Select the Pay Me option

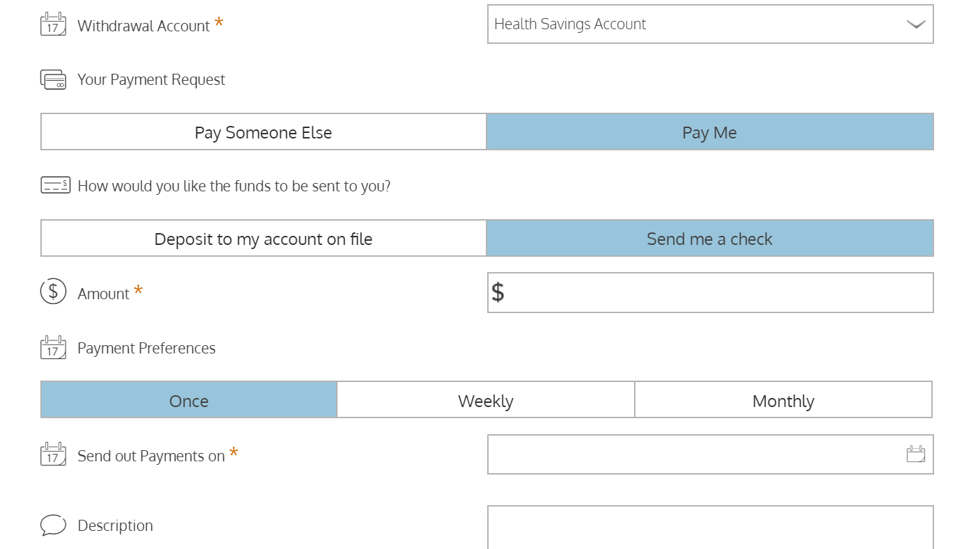(x=709, y=132)
